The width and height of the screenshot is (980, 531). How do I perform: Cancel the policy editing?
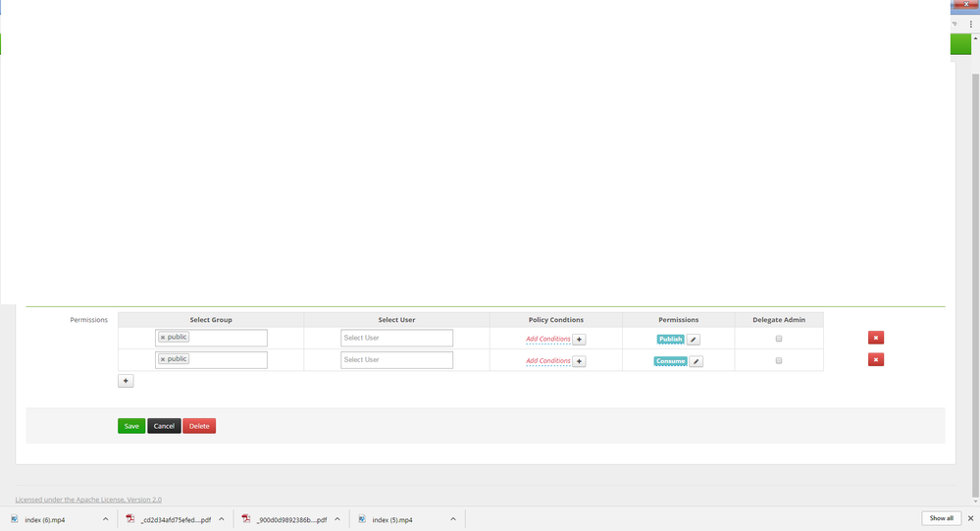point(164,426)
